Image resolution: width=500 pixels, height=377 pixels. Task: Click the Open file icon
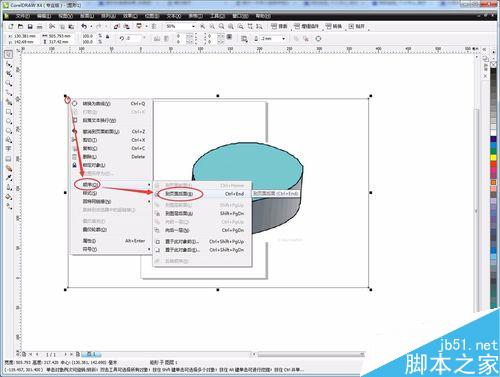click(x=21, y=26)
